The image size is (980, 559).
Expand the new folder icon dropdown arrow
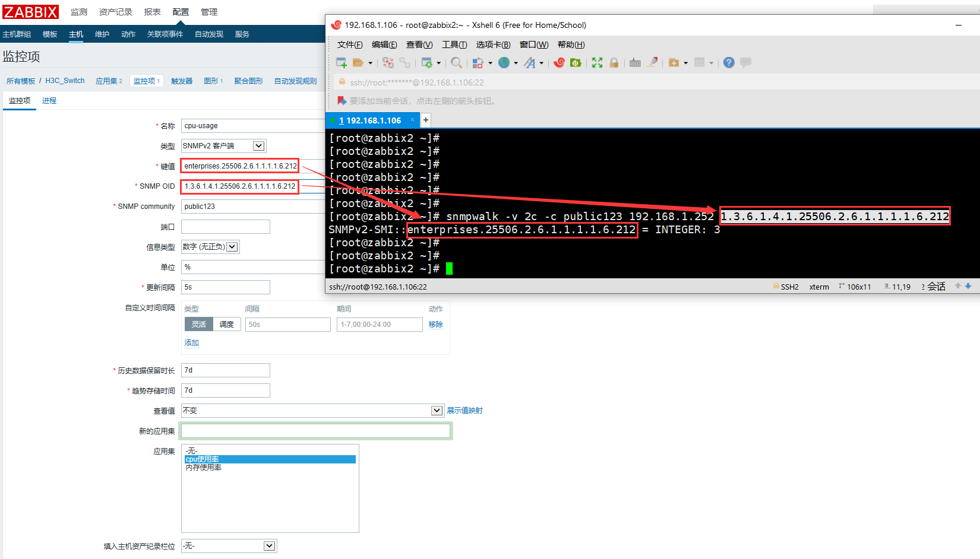point(685,63)
